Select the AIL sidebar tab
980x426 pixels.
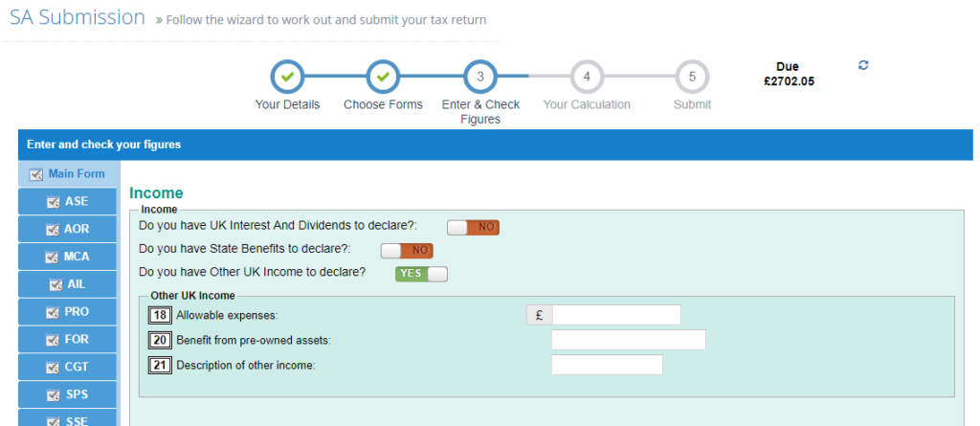pos(68,284)
